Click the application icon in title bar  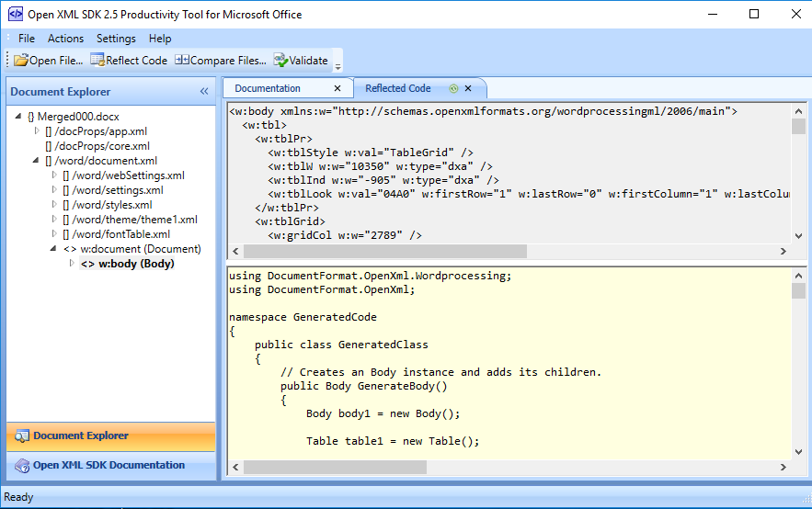pyautogui.click(x=15, y=14)
